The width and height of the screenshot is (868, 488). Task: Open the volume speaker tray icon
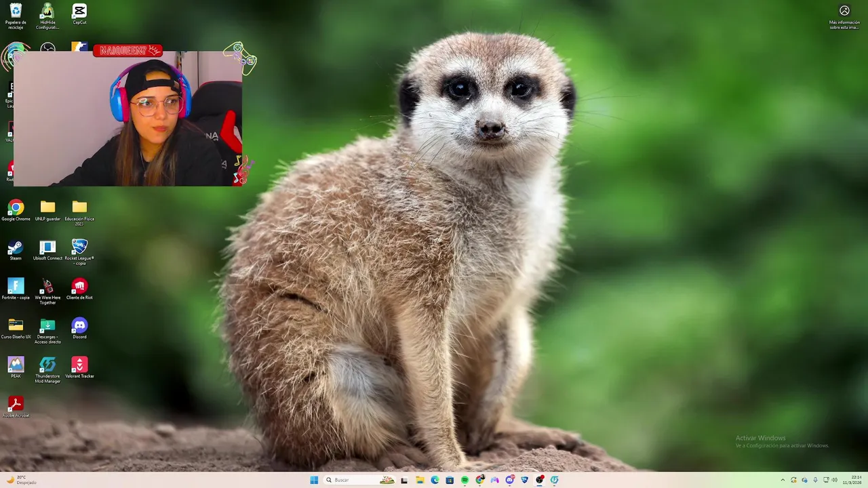pyautogui.click(x=835, y=480)
